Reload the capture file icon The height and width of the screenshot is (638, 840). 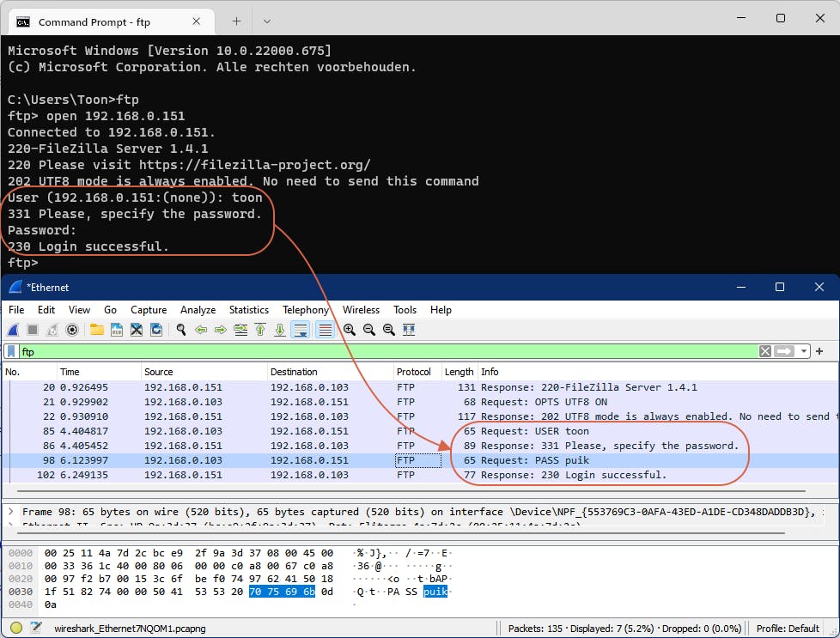click(x=156, y=330)
